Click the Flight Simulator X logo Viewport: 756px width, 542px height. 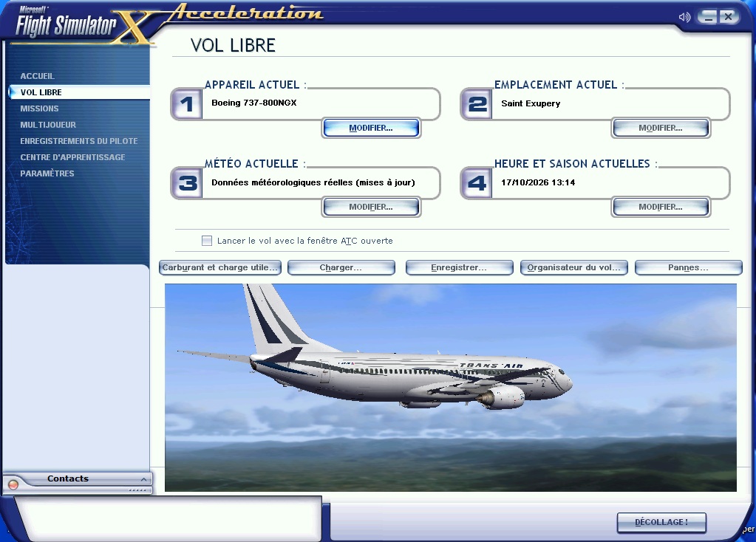[x=82, y=25]
